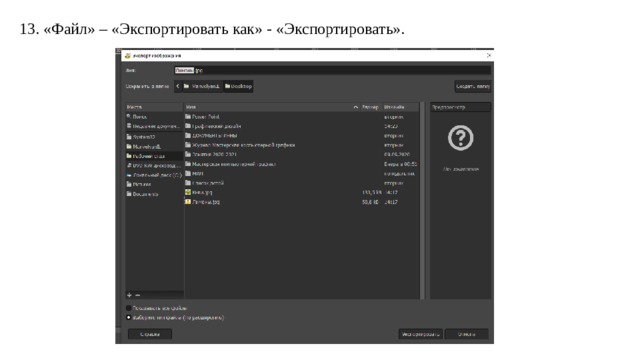Click the plus icon to add a bookmark
Image resolution: width=640 pixels, height=360 pixels.
coord(129,295)
